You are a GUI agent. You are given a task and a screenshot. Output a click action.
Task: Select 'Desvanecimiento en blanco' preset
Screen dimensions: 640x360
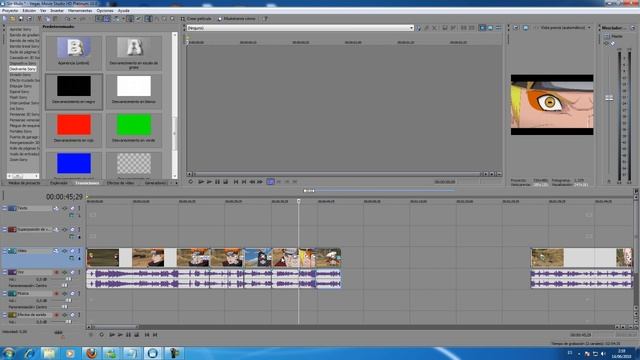[134, 91]
